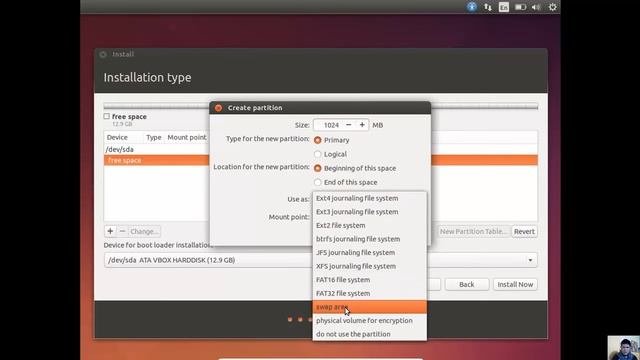Check the battery indicator in top panel
This screenshot has width=640, height=360.
click(x=520, y=7)
